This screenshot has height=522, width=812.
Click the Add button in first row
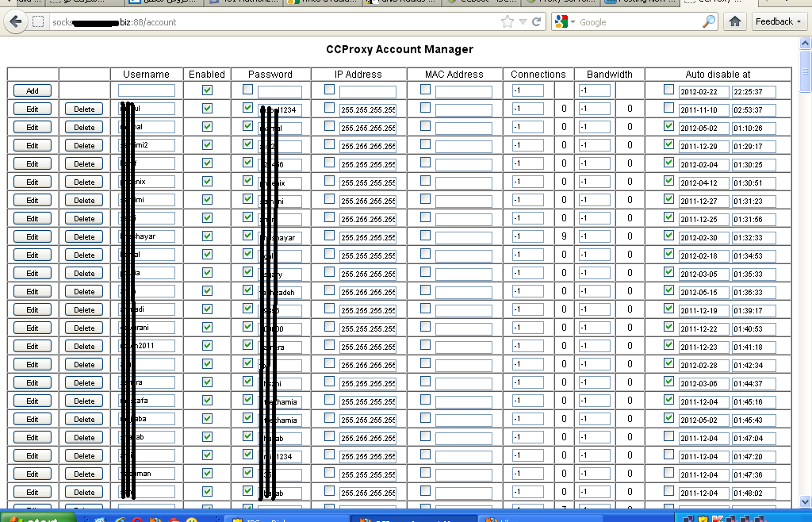coord(32,90)
